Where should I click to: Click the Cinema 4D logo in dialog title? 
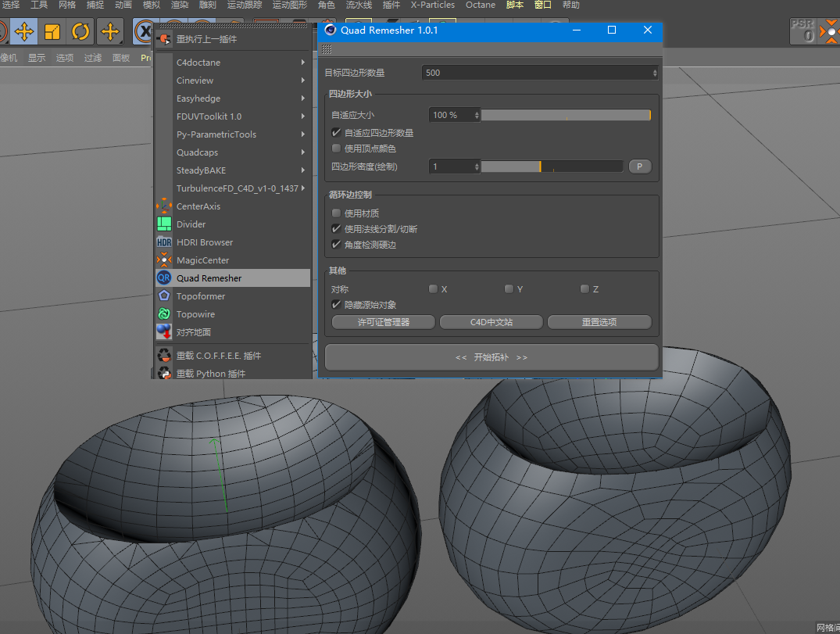tap(331, 30)
